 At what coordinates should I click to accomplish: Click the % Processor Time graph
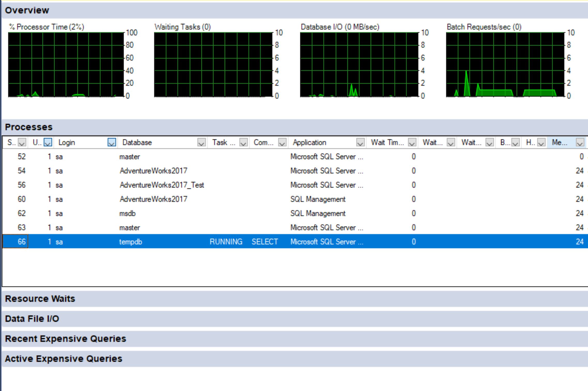(x=66, y=65)
